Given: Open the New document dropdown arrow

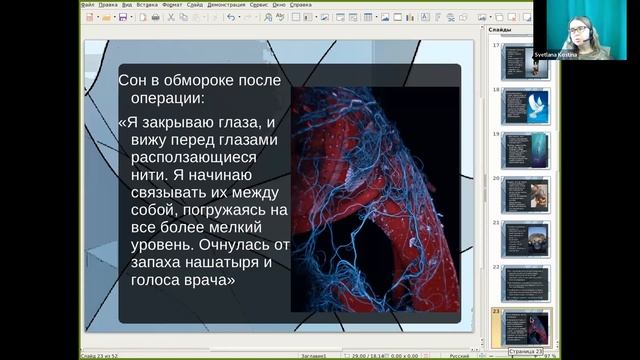Looking at the screenshot, I should tap(98, 17).
